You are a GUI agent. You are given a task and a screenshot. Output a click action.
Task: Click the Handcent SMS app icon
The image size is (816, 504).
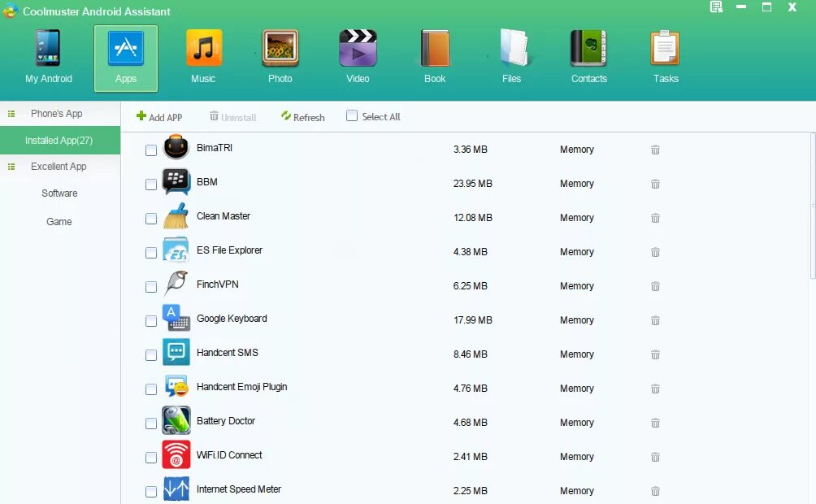(176, 352)
